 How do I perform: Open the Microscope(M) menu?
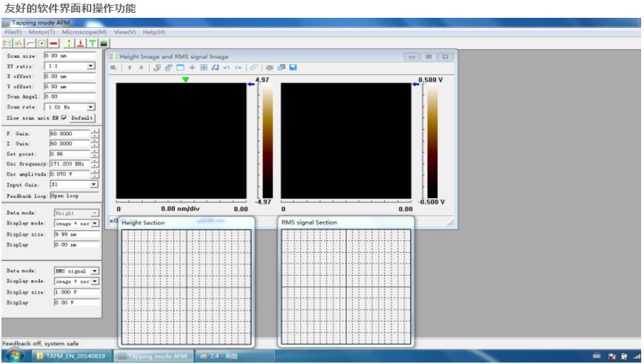tap(84, 32)
